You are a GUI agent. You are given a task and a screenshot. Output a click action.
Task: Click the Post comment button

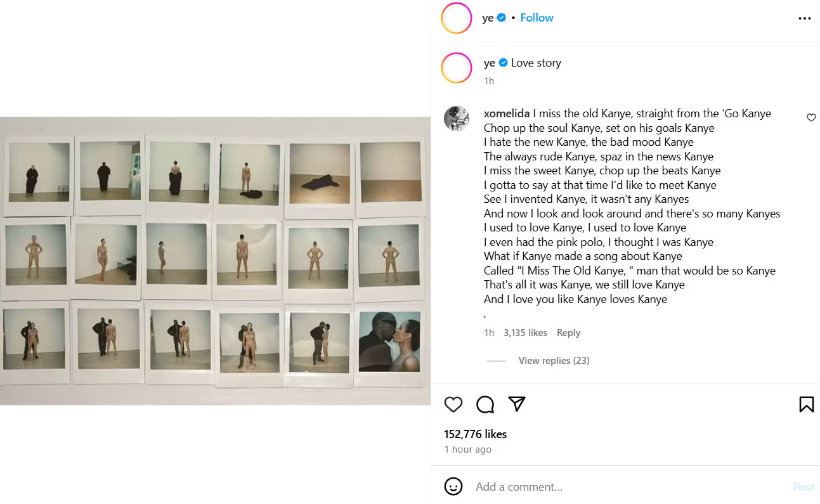click(x=804, y=487)
